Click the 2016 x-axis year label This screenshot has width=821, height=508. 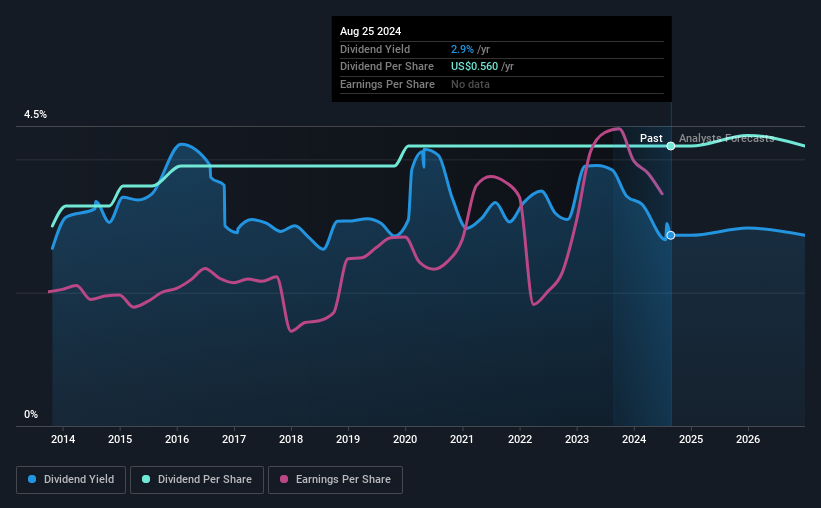[177, 439]
